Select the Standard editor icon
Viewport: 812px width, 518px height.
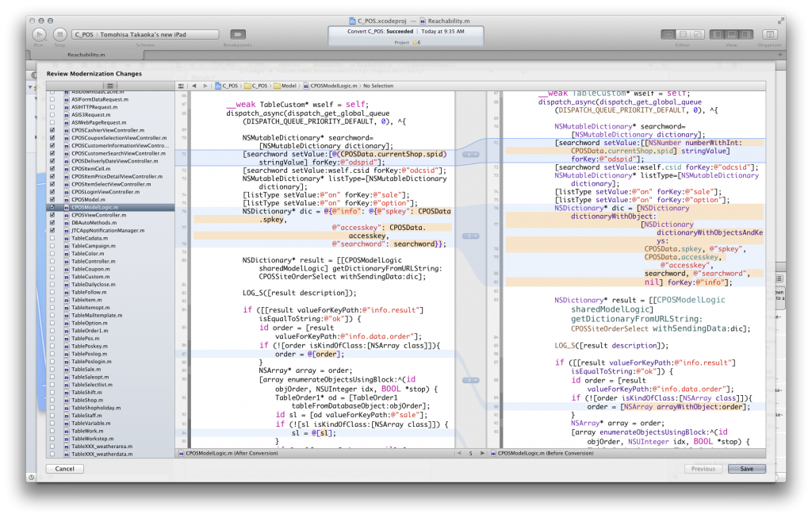pyautogui.click(x=668, y=34)
